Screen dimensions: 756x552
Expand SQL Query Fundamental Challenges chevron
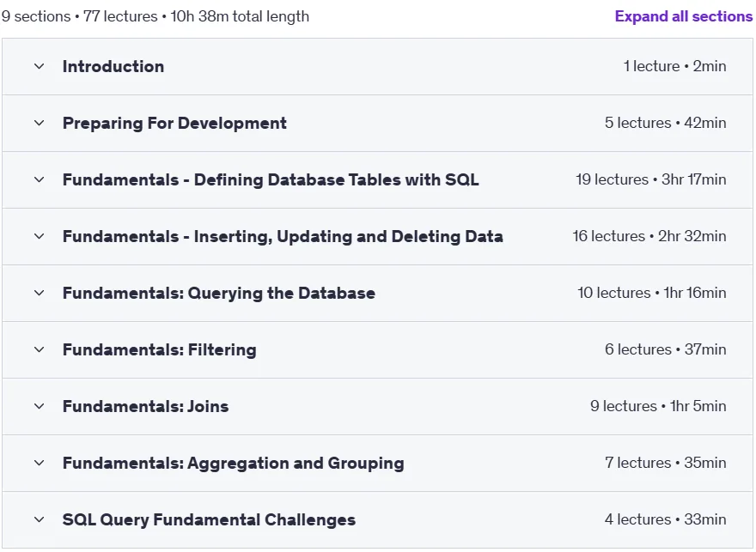pos(39,519)
